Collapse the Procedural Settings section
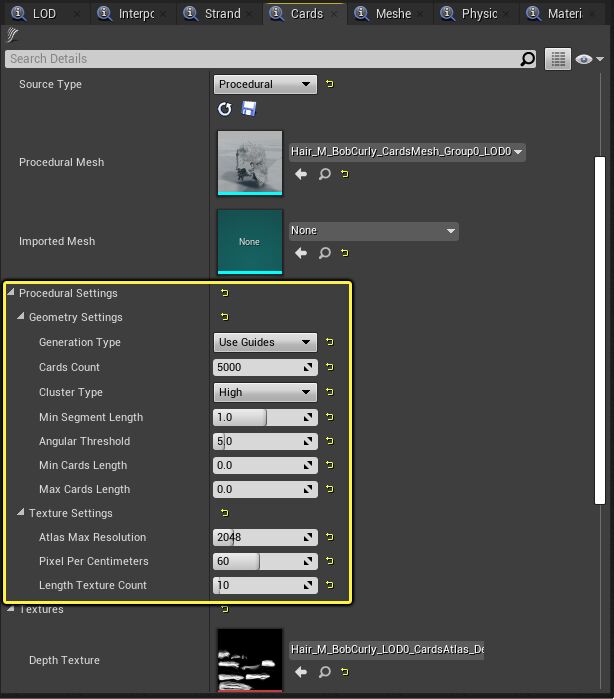 (11, 293)
